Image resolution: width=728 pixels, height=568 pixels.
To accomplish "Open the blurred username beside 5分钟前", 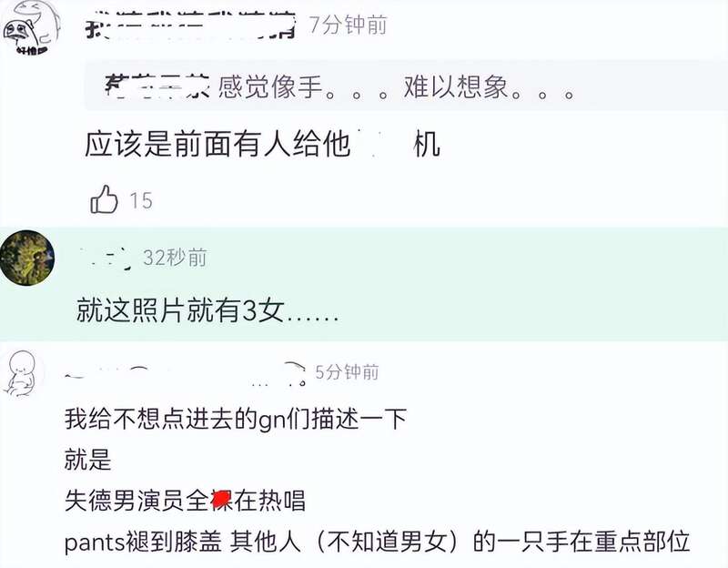I will 186,375.
